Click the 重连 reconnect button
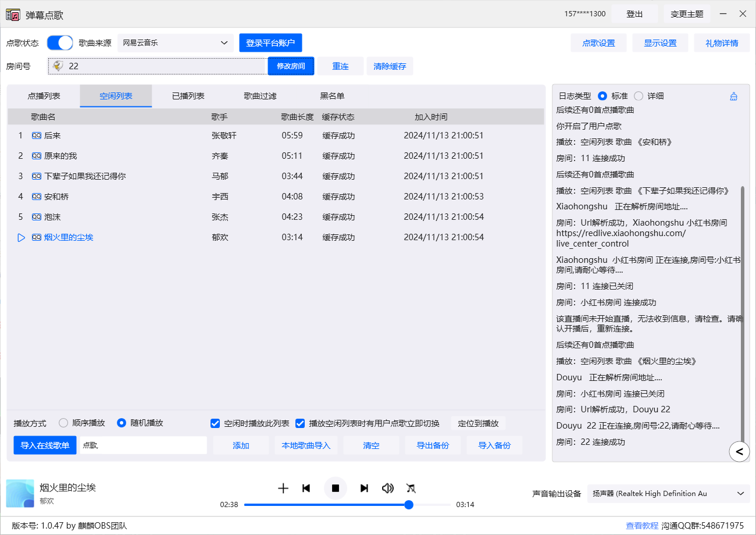 340,66
